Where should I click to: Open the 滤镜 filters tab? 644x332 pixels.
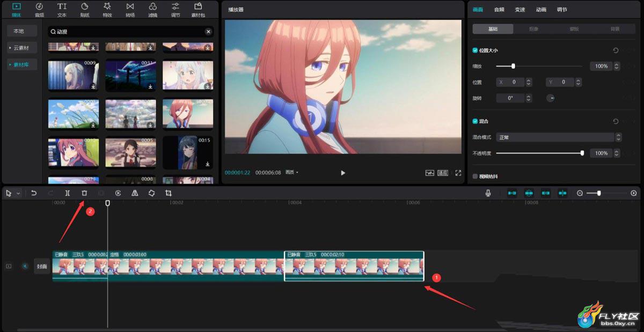(153, 10)
